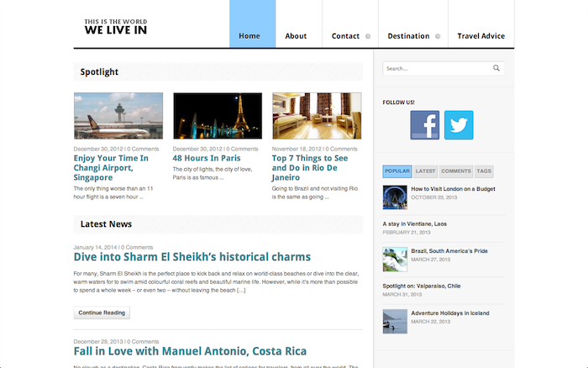
Task: Click the Spotlight section heading
Action: pyautogui.click(x=99, y=71)
